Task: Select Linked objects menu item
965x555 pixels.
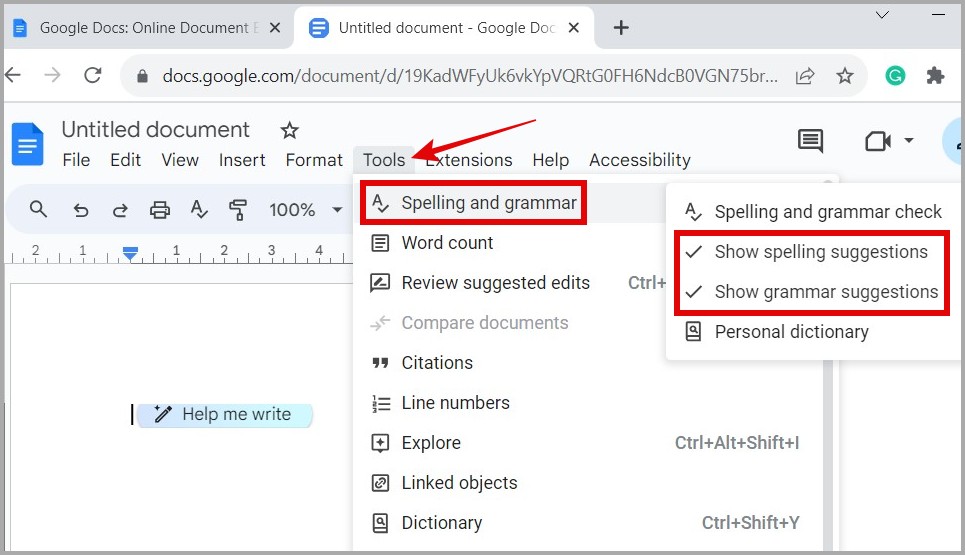Action: (588, 483)
